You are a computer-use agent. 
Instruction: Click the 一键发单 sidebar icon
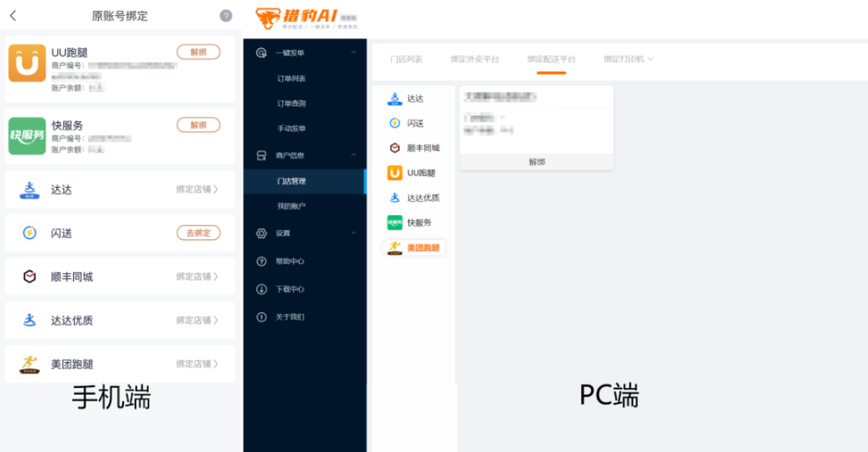tap(261, 53)
